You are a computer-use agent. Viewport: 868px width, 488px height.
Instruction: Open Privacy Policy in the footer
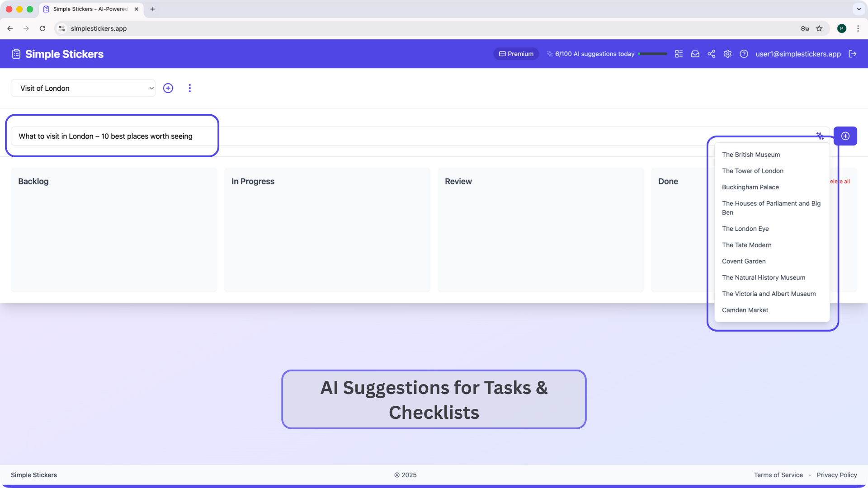(837, 475)
